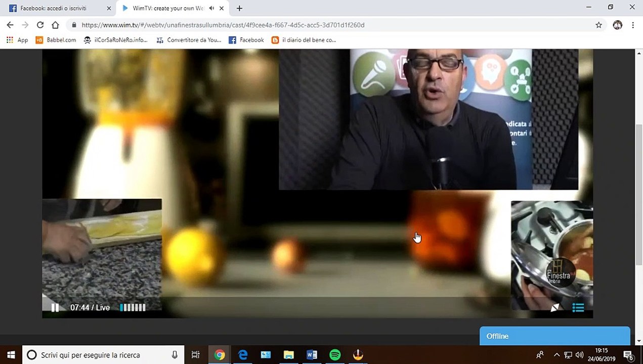The height and width of the screenshot is (364, 643).
Task: Go back to the previous page
Action: 10,25
